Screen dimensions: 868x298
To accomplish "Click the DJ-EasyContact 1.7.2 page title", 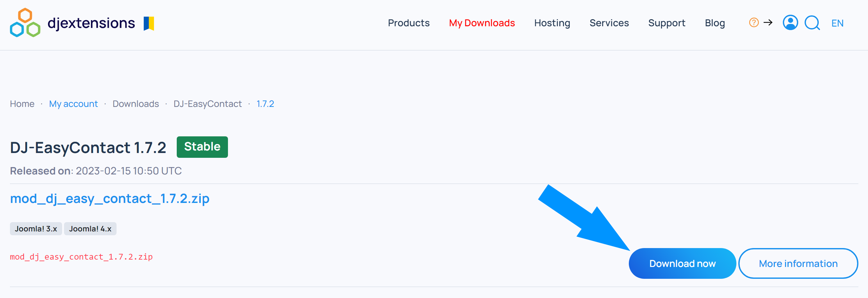I will (88, 148).
